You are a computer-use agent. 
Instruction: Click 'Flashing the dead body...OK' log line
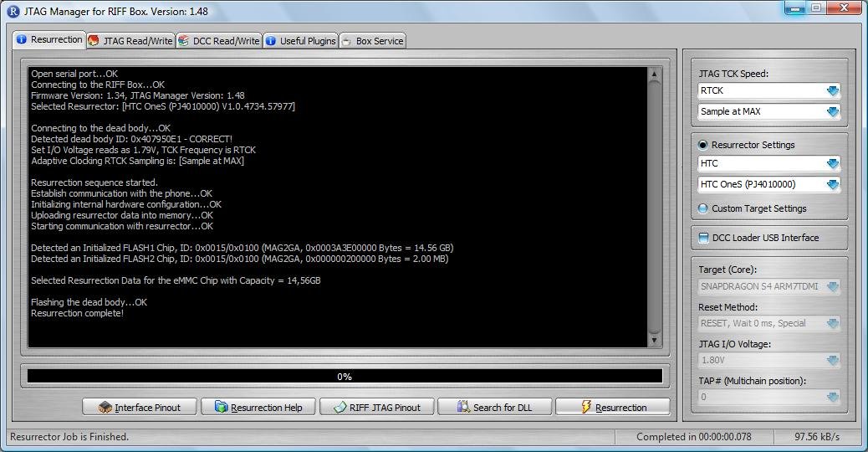click(x=89, y=302)
